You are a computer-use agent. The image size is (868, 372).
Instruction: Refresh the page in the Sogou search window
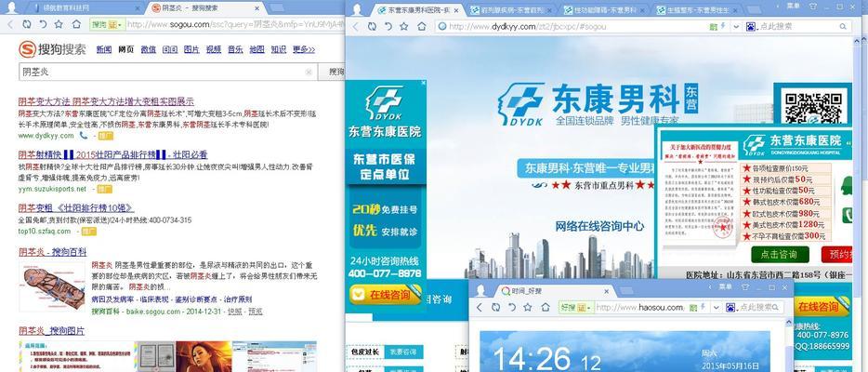point(27,24)
